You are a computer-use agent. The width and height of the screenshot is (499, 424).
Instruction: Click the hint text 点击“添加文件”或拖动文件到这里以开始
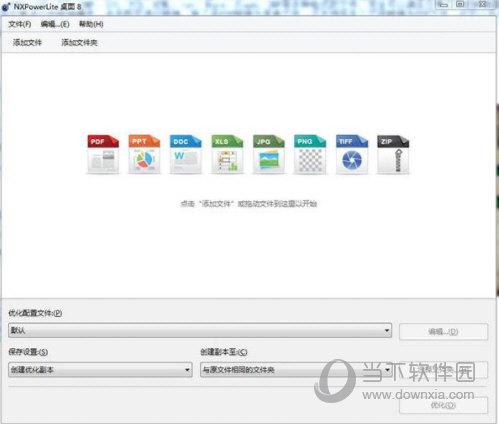pos(249,204)
